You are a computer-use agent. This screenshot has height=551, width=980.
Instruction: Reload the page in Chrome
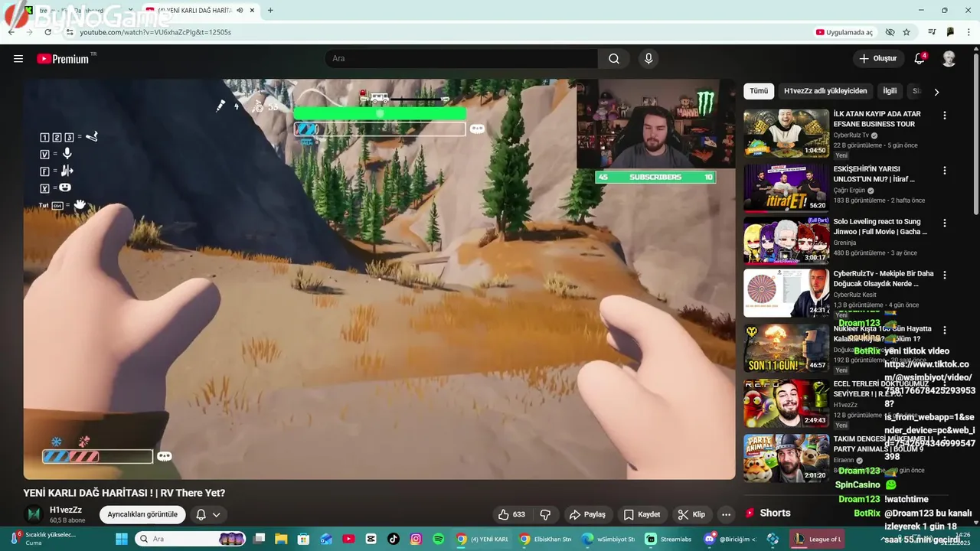[48, 32]
